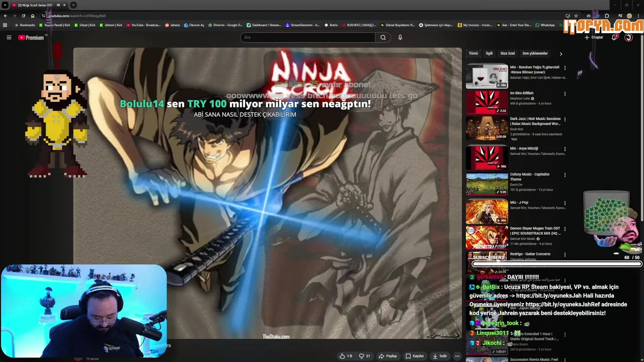
Task: Click the Succession Remix Music title
Action: tap(534, 359)
